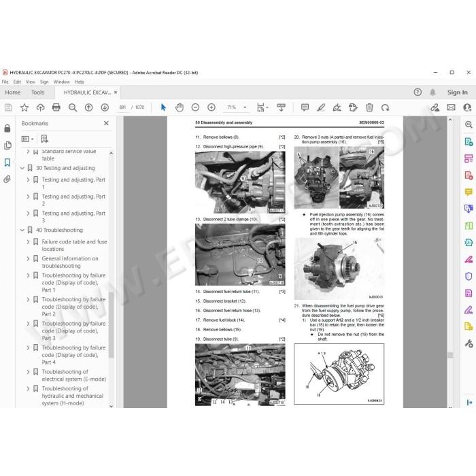Go to previous page arrow

88,107
